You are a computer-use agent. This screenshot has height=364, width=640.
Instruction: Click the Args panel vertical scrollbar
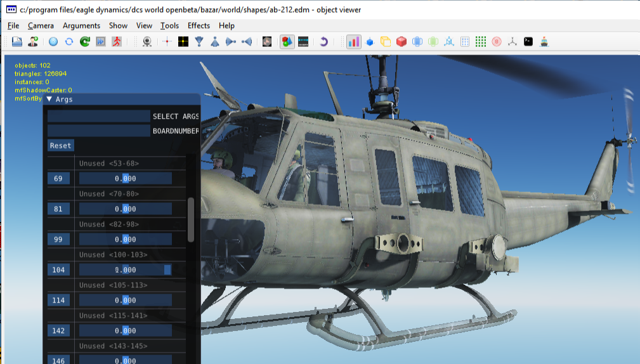[x=191, y=219]
